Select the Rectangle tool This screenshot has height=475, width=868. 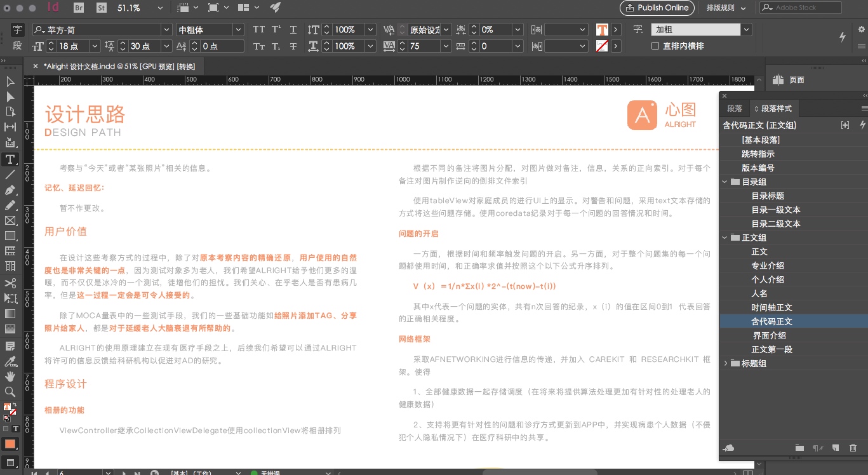[10, 236]
